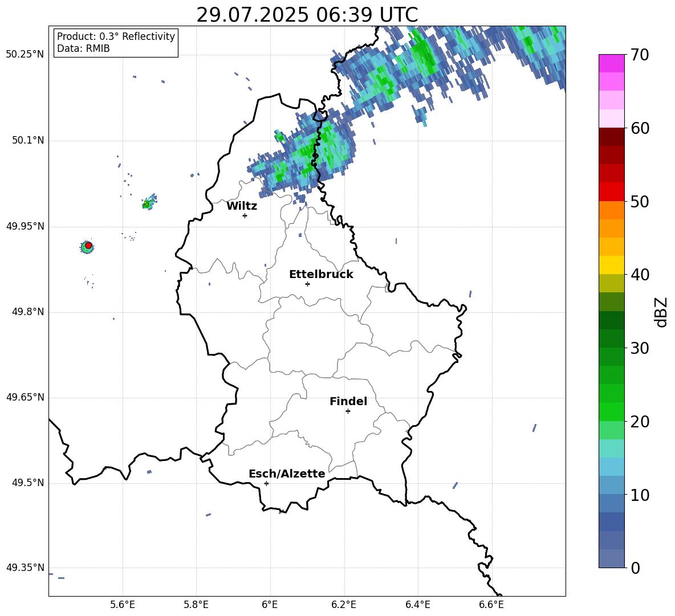Click the dBZ colorbar unit label

662,312
